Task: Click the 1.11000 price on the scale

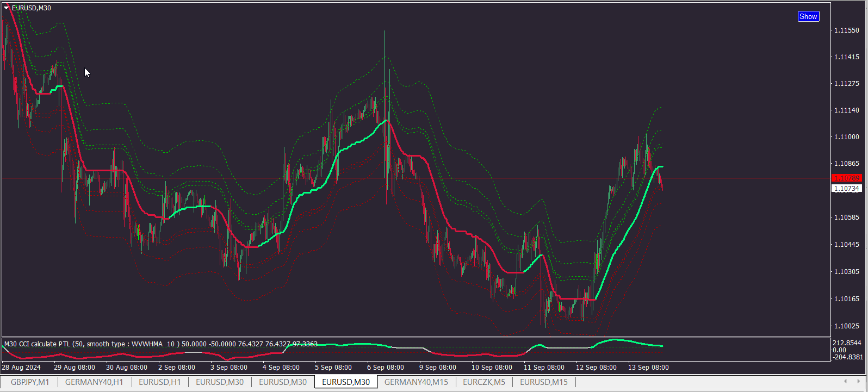Action: tap(847, 137)
